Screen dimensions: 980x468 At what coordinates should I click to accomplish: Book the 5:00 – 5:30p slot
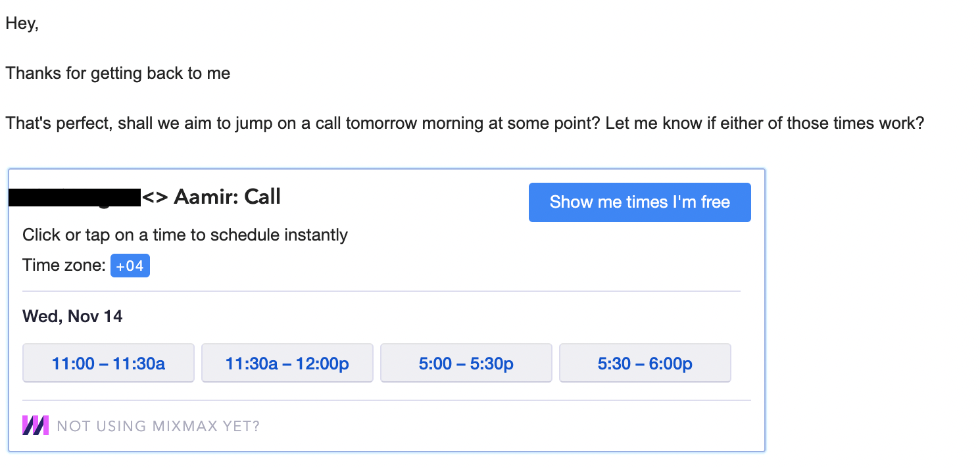click(466, 363)
